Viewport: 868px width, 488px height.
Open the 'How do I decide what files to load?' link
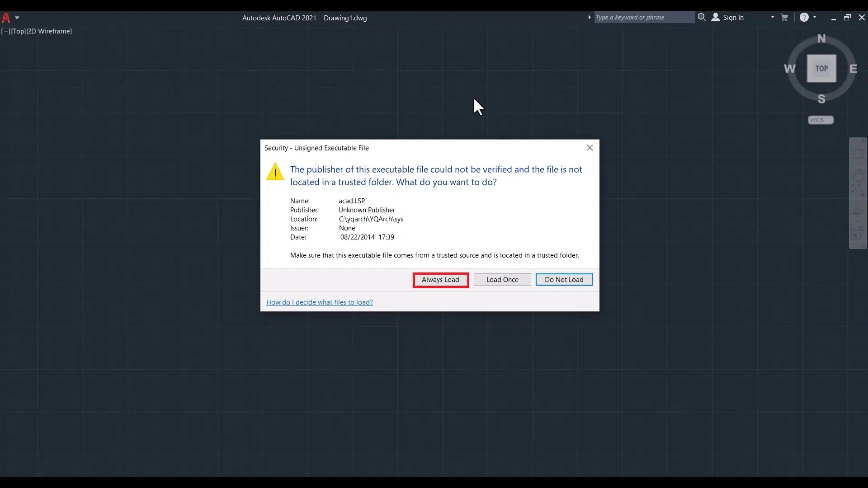(319, 302)
